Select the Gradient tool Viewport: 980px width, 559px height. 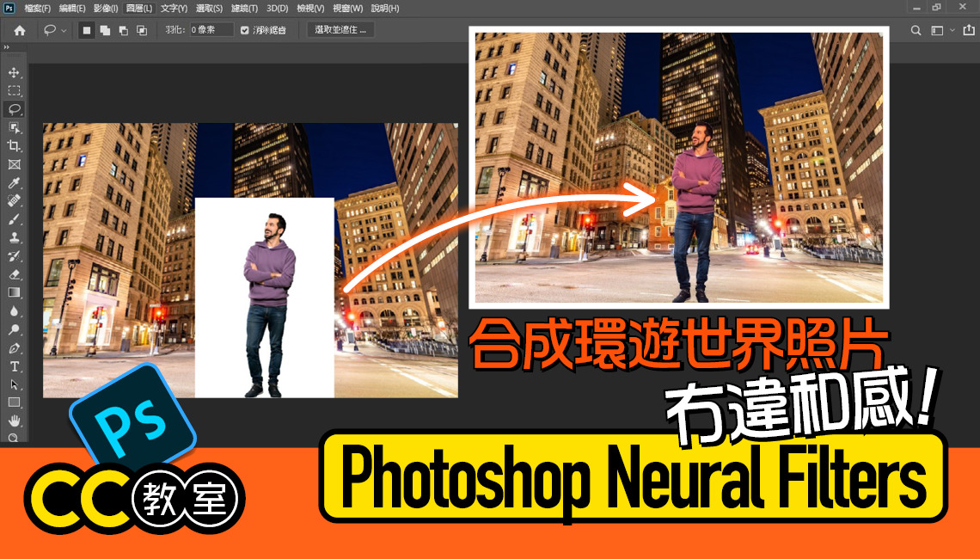click(14, 292)
